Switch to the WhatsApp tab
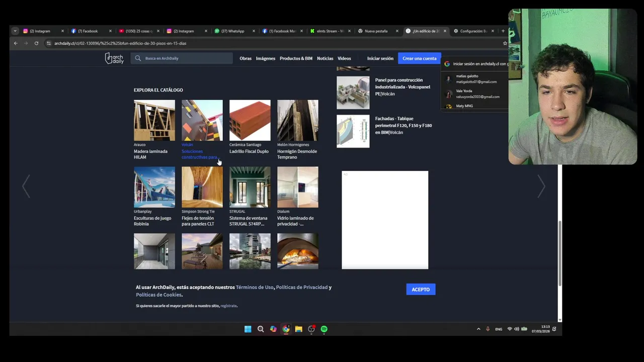The width and height of the screenshot is (644, 362). pos(233,31)
